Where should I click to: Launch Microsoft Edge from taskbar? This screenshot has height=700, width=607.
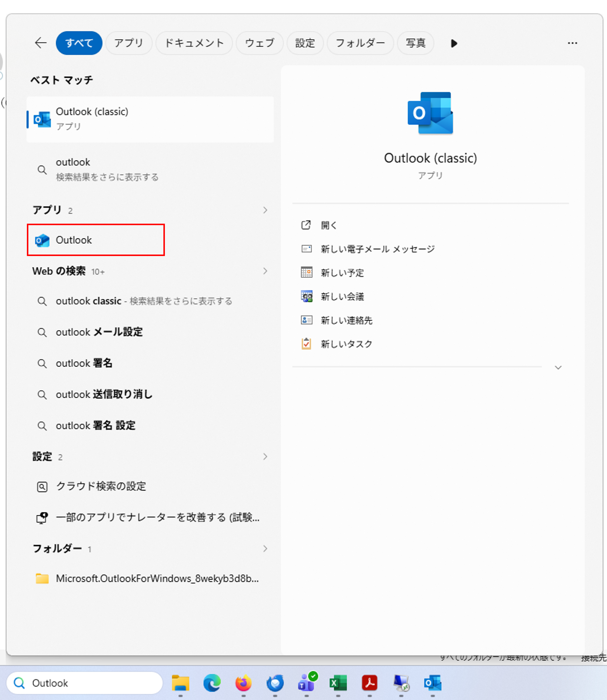coord(212,683)
